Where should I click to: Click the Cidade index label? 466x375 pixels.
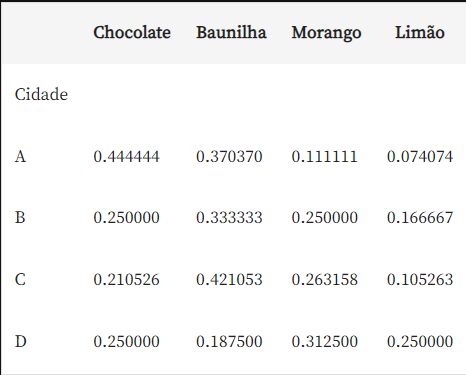[41, 94]
